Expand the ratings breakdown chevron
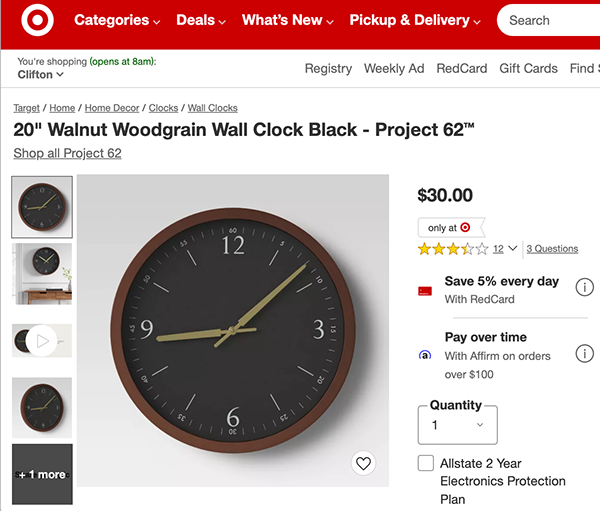 (x=513, y=249)
